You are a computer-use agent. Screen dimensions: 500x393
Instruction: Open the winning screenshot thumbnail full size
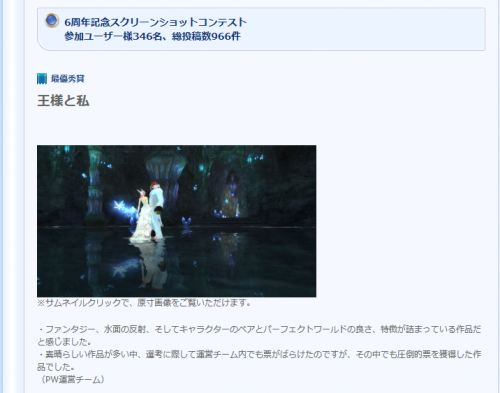click(x=176, y=221)
